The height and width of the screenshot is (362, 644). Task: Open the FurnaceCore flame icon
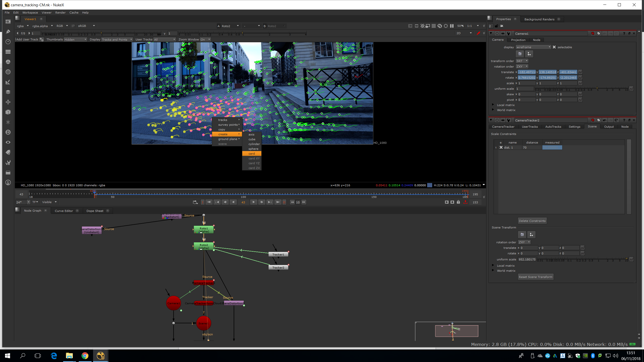click(x=8, y=183)
